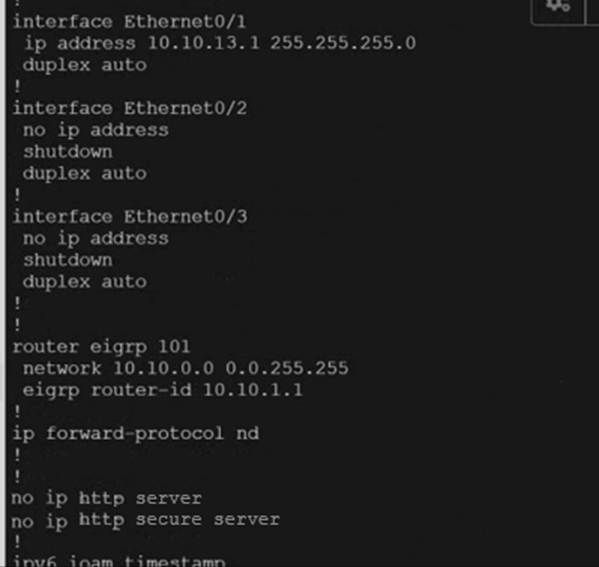Image resolution: width=599 pixels, height=567 pixels.
Task: Click the light vertical bar on left edge
Action: (3, 284)
